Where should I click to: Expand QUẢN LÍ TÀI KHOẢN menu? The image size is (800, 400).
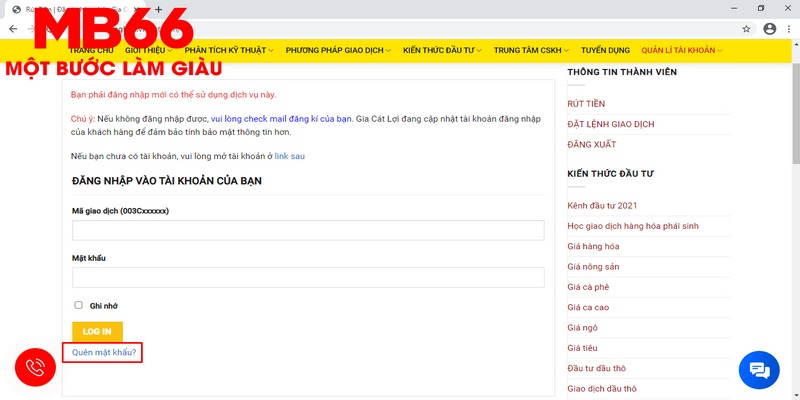coord(682,51)
